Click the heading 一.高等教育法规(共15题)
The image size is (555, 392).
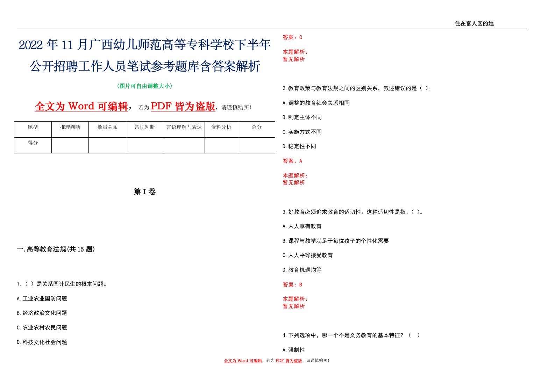[56, 249]
